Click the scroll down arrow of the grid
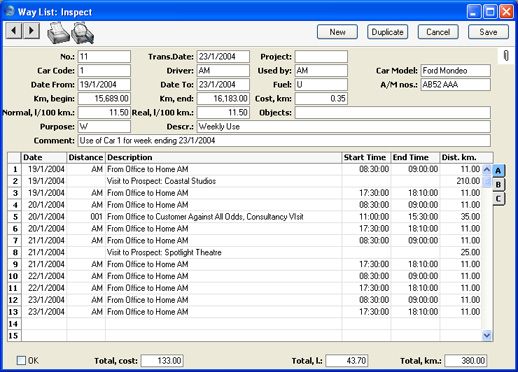Viewport: 518px width, 372px height. 487,335
